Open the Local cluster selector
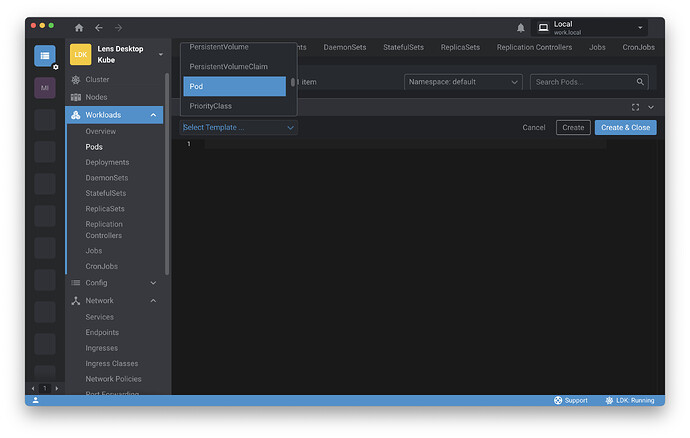The image size is (690, 438). tap(592, 28)
